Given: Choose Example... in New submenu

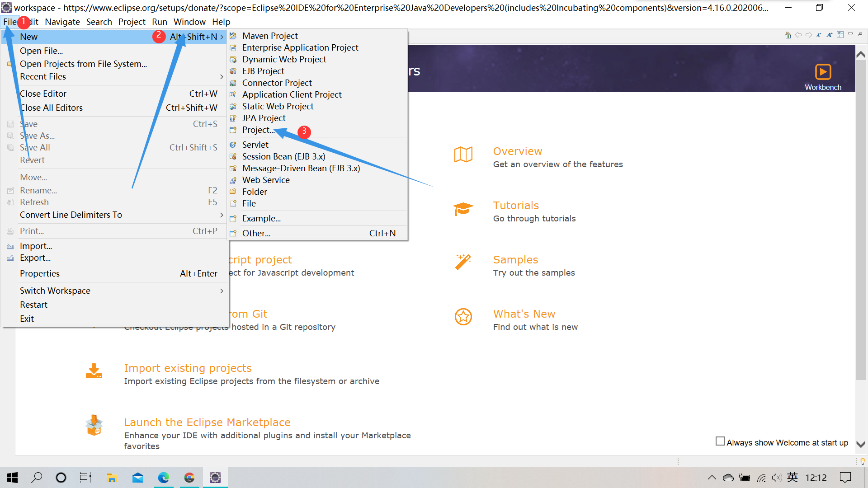Looking at the screenshot, I should (261, 219).
